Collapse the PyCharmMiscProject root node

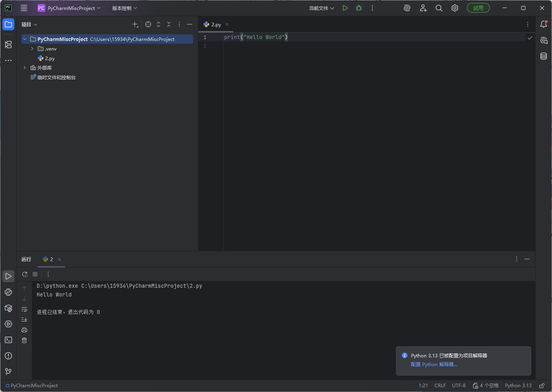[24, 39]
